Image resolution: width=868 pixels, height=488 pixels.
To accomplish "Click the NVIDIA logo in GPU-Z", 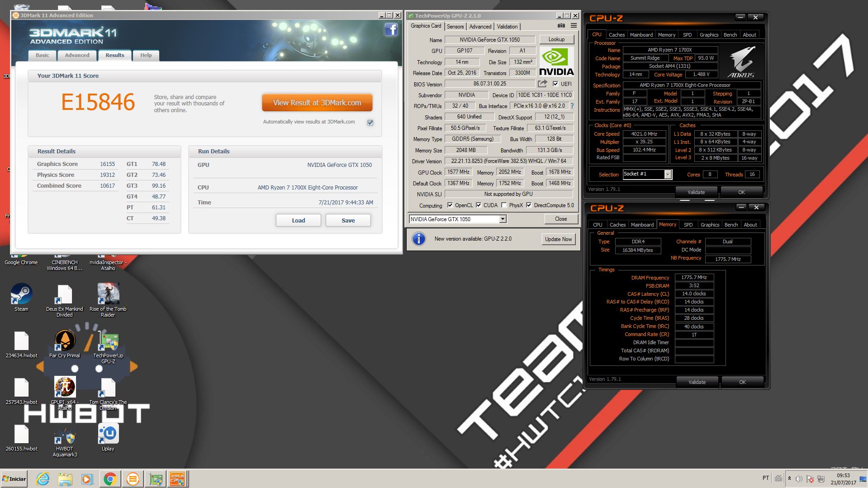I will (x=556, y=62).
